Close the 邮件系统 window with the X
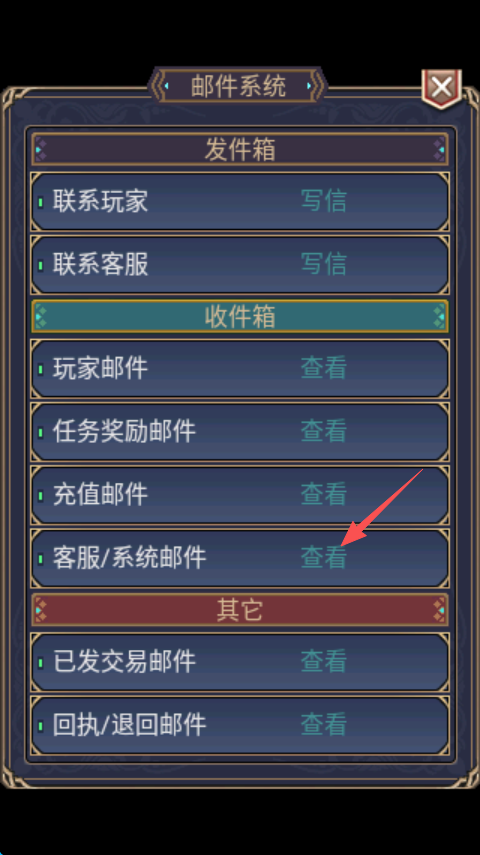This screenshot has height=855, width=480. (x=441, y=88)
